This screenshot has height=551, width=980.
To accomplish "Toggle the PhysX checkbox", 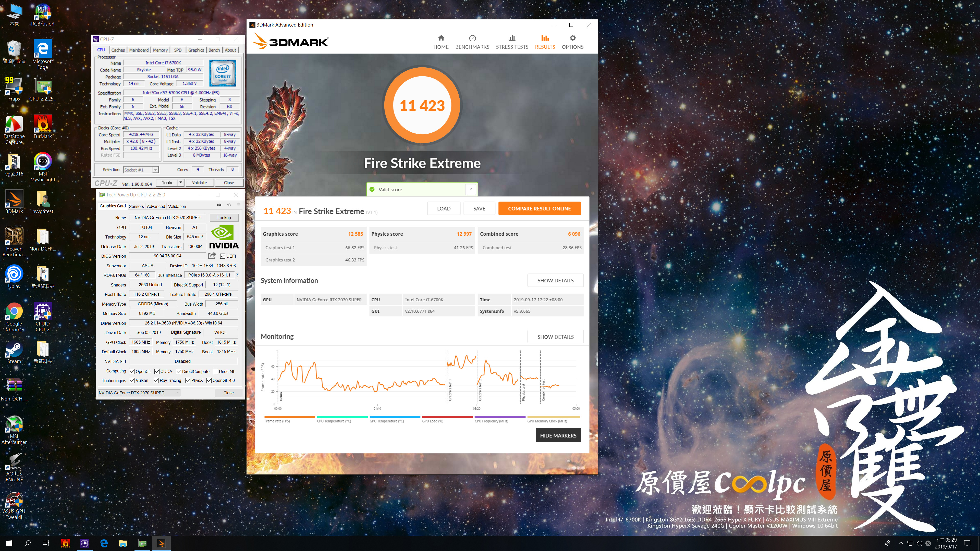I will pyautogui.click(x=188, y=380).
